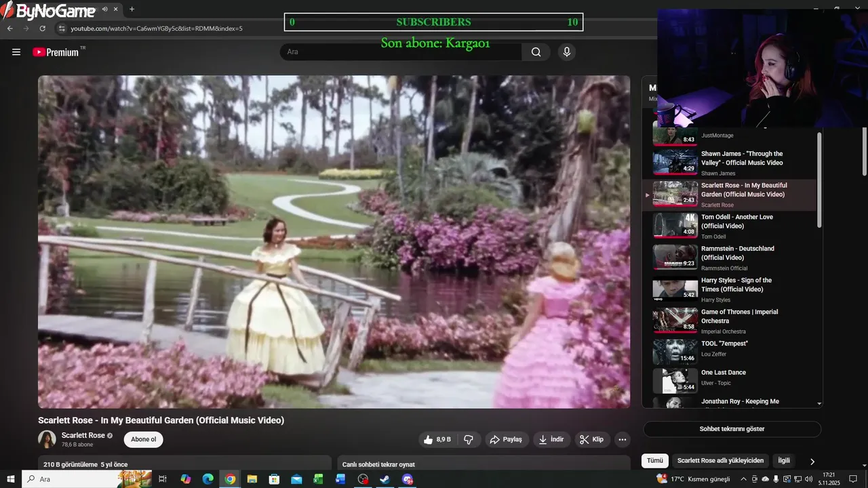The height and width of the screenshot is (488, 868).
Task: Click the YouTube URL address bar
Action: coord(157,28)
